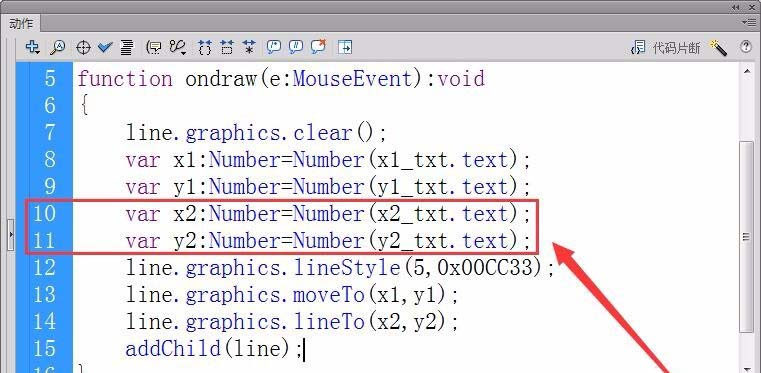761x373 pixels.
Task: Toggle Script Assist magic wand
Action: 718,47
